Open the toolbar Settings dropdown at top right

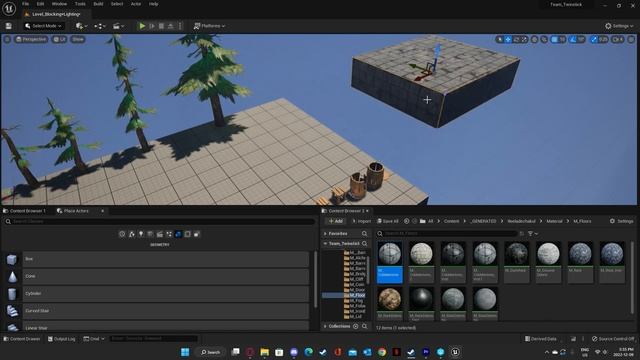click(619, 26)
